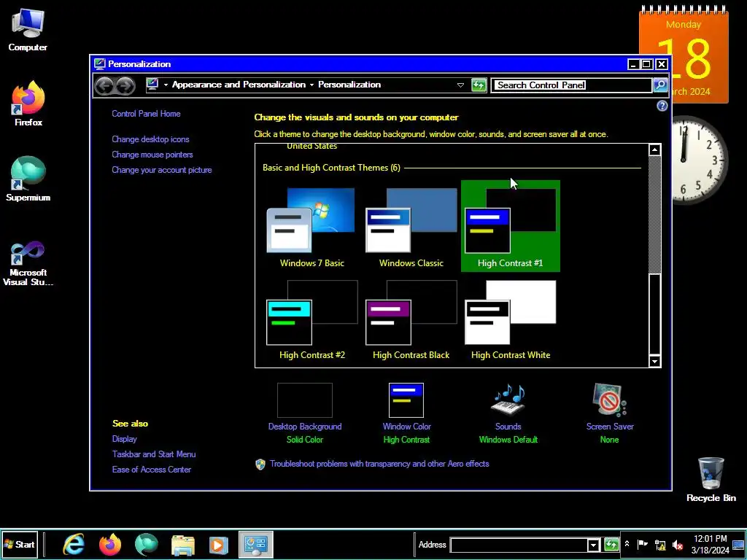This screenshot has width=747, height=560.
Task: Open Troubleshoot problems with transparency link
Action: point(379,464)
